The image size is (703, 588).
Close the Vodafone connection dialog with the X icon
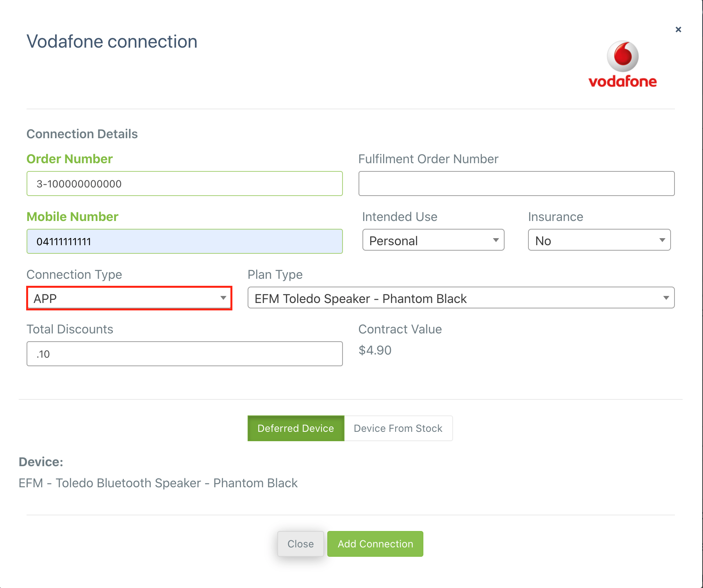pos(678,29)
